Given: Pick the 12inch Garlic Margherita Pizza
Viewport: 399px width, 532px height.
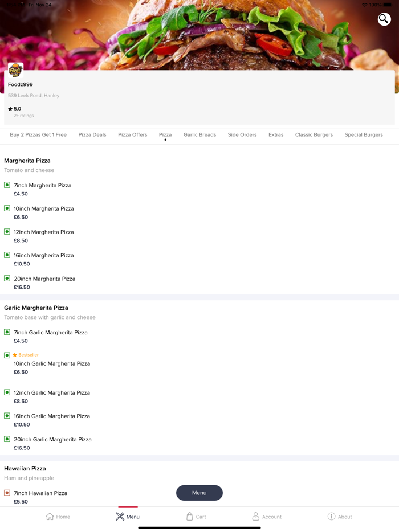Looking at the screenshot, I should (x=52, y=393).
